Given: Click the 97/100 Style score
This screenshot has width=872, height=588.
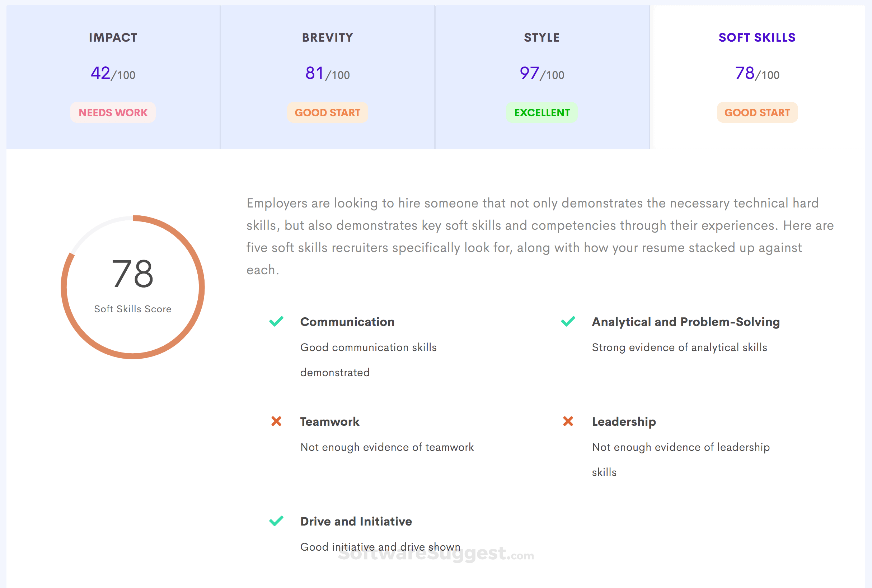Looking at the screenshot, I should 542,74.
